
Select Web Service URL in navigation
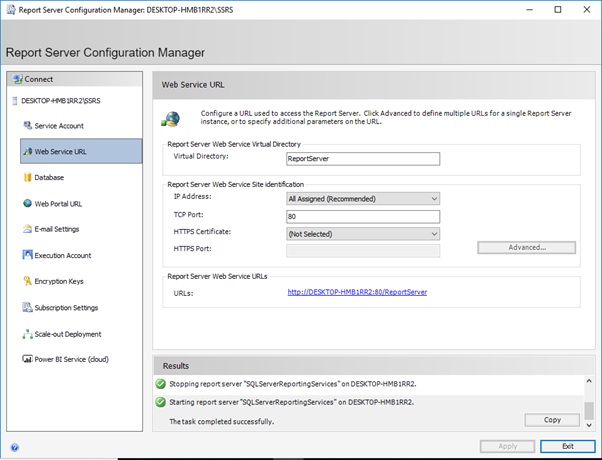(x=81, y=151)
